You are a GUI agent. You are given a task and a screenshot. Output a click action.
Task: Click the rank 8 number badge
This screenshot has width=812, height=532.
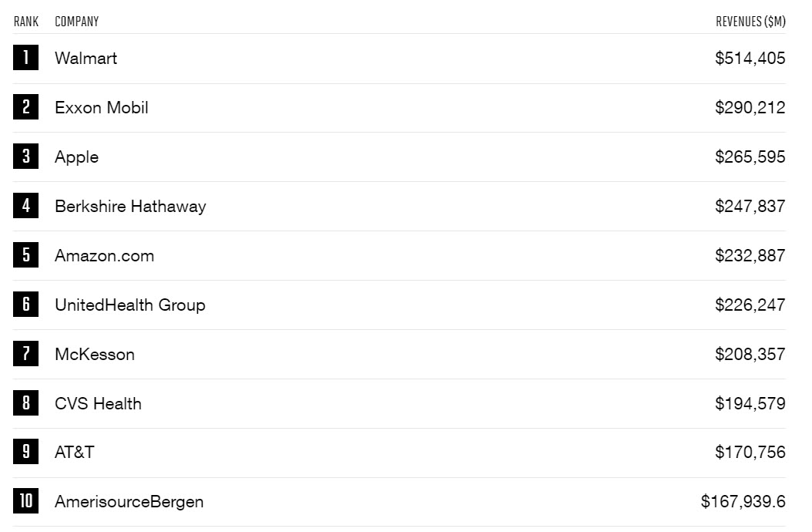(25, 403)
